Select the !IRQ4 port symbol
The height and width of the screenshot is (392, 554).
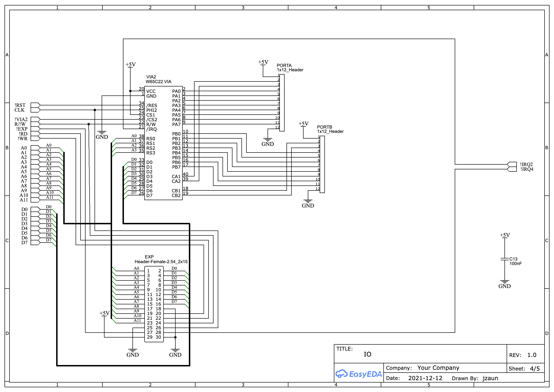[x=512, y=169]
